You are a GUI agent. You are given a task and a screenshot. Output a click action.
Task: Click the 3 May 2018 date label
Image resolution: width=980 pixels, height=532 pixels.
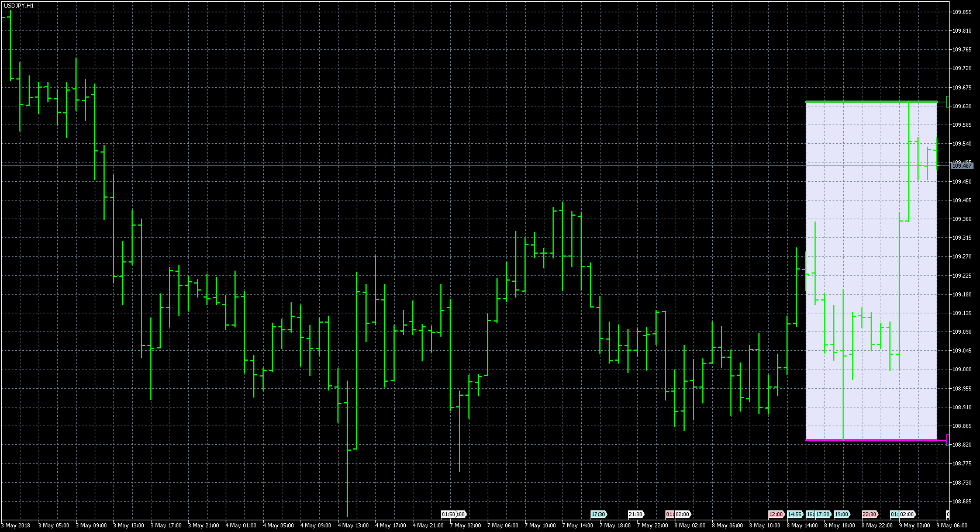click(16, 525)
